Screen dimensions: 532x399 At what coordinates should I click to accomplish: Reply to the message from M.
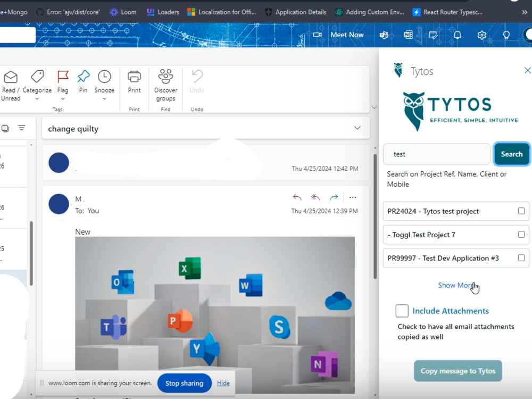point(297,197)
